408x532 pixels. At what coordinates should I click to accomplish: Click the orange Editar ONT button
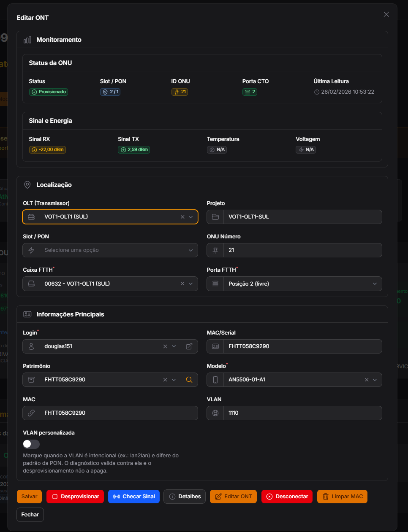point(234,497)
